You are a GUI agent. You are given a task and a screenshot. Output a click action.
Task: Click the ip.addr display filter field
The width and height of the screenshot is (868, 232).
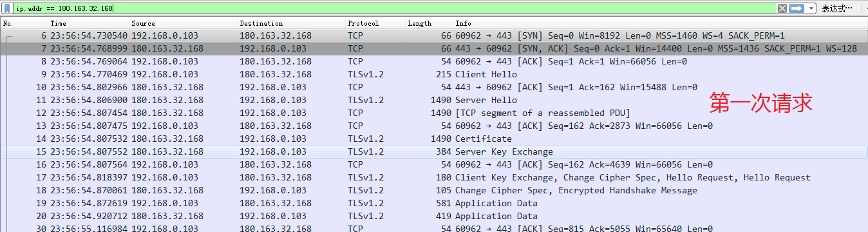pyautogui.click(x=394, y=8)
